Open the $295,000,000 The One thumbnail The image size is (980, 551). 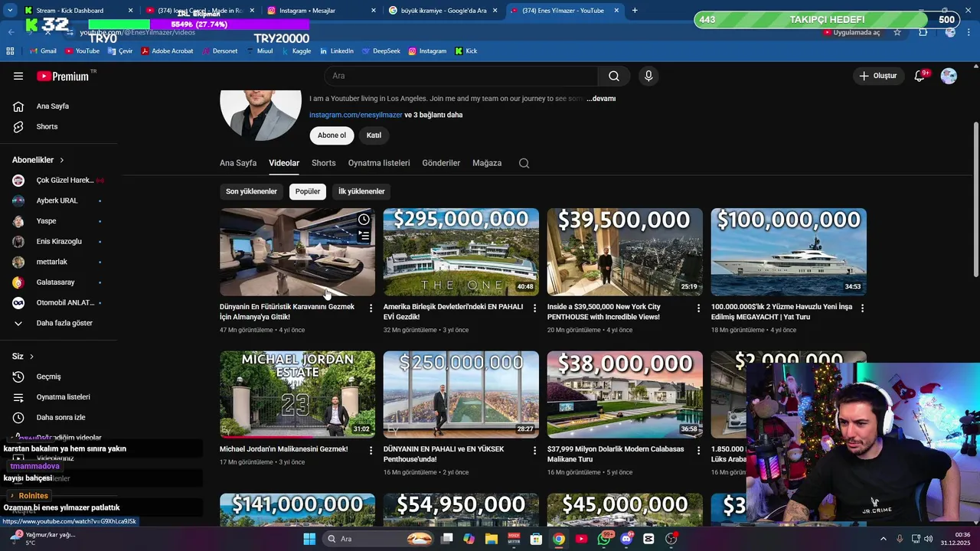pos(461,252)
